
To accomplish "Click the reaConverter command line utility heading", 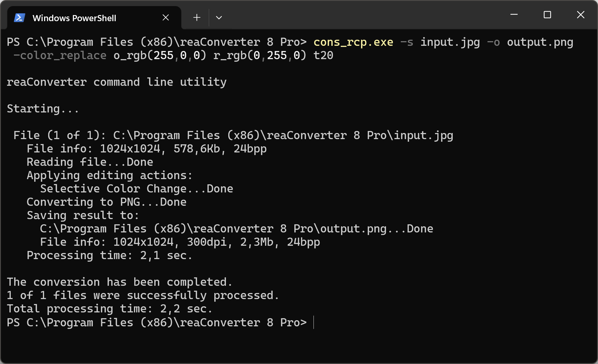I will (x=117, y=82).
